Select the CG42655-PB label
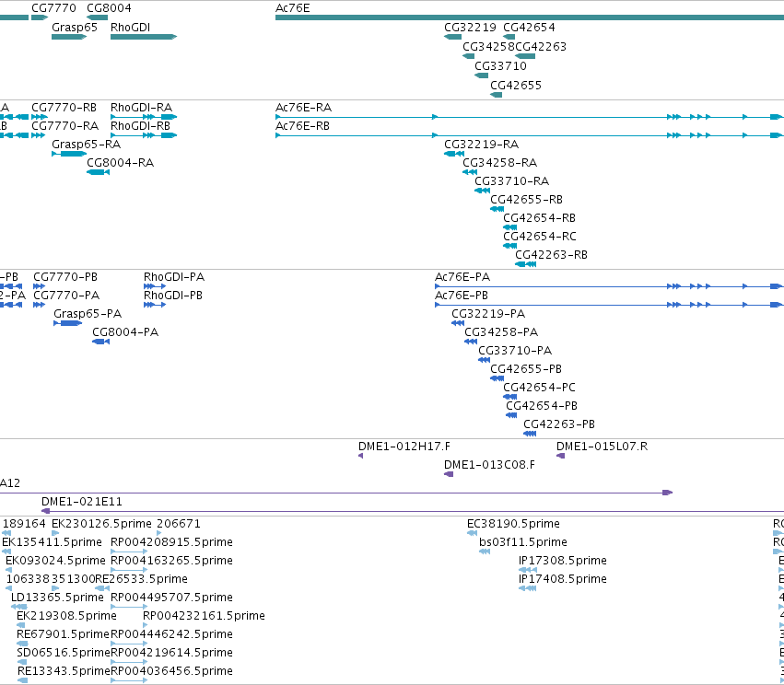The width and height of the screenshot is (784, 685). (x=526, y=368)
